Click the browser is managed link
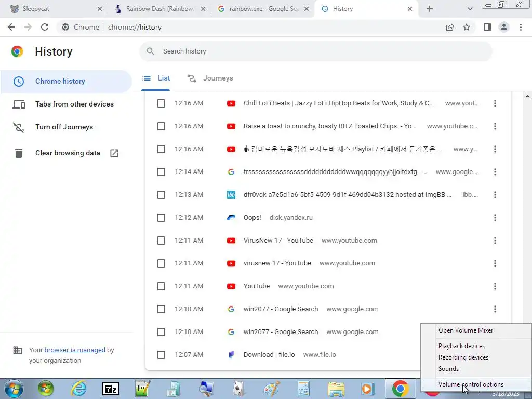532x399 pixels. tap(75, 350)
